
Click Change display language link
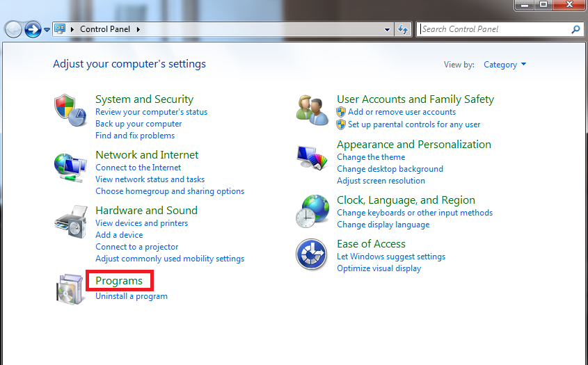click(383, 225)
